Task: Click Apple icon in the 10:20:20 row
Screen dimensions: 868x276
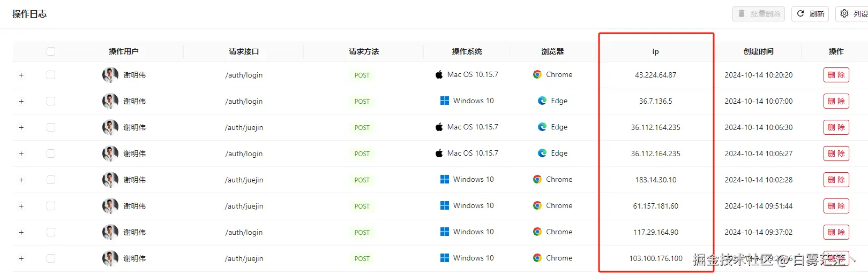Action: coord(439,75)
